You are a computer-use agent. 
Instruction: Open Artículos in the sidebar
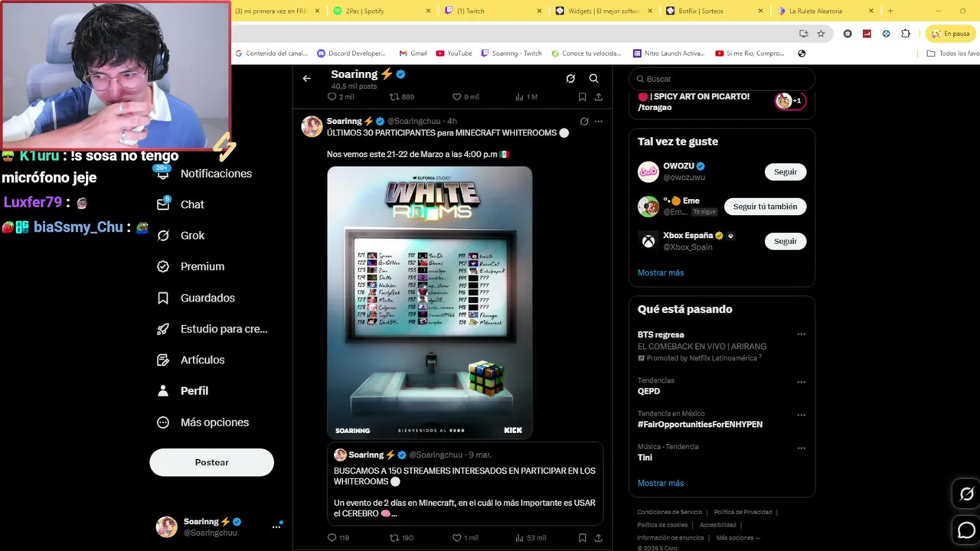point(191,360)
